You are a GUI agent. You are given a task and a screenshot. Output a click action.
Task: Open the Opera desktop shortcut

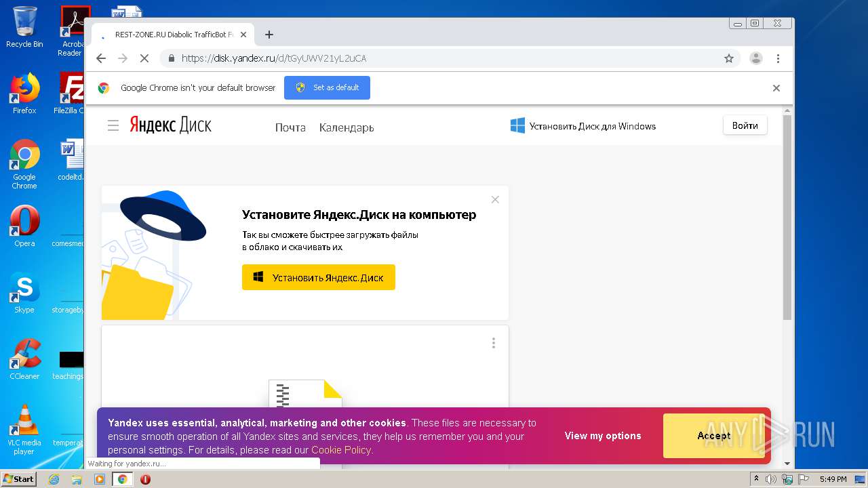click(24, 226)
